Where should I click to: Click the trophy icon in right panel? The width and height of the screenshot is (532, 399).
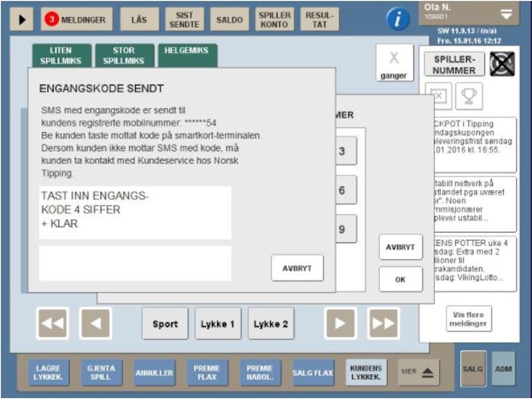[469, 96]
